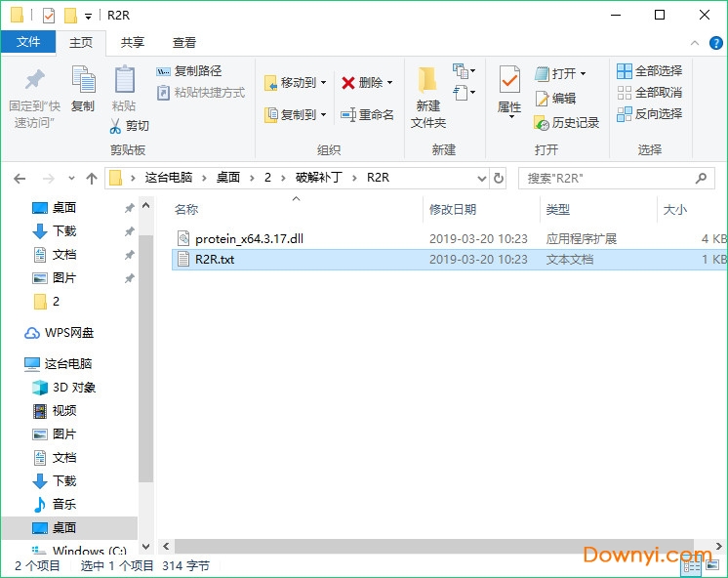Click the Refresh button
728x578 pixels.
[x=498, y=179]
